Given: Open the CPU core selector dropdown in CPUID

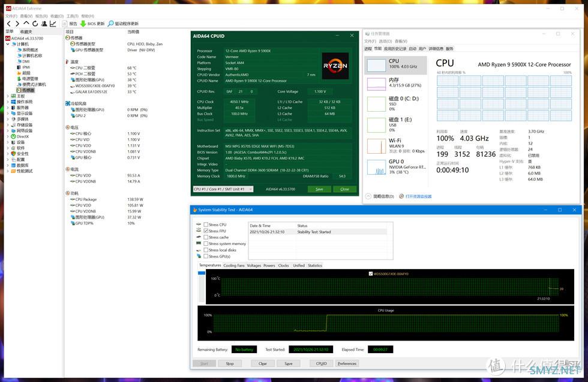Looking at the screenshot, I should point(223,189).
